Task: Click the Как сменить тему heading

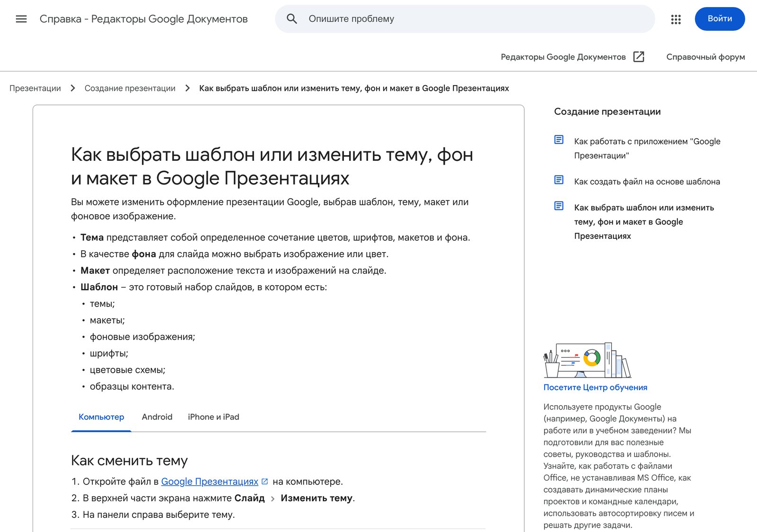Action: 129,461
